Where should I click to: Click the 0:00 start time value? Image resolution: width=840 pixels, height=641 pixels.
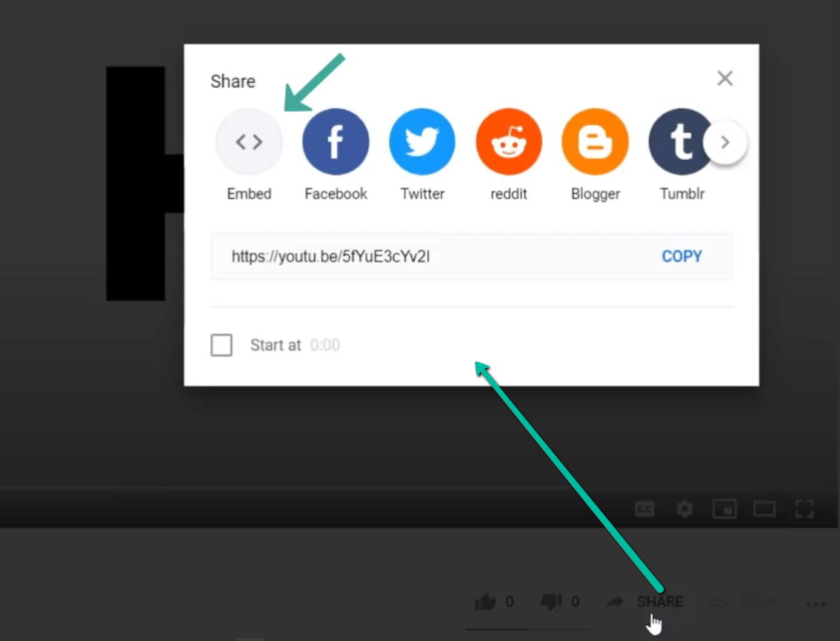tap(325, 345)
